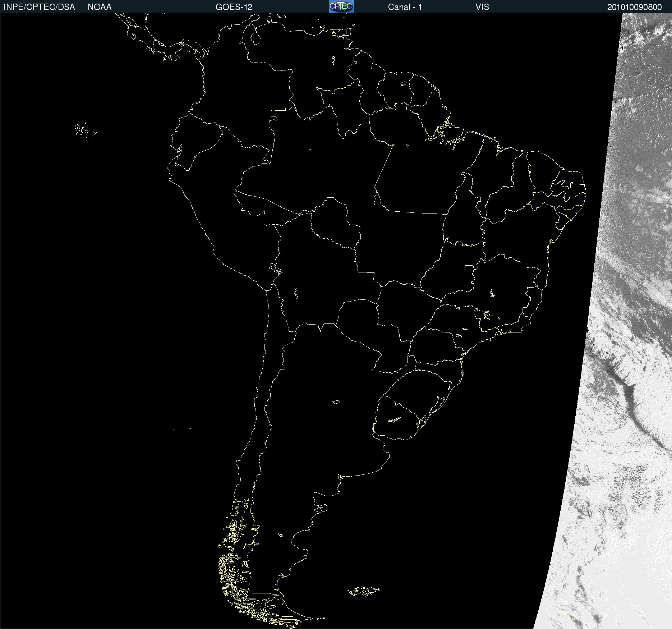Click the 'INPE/CPTEC/DSA' header text

pyautogui.click(x=39, y=7)
